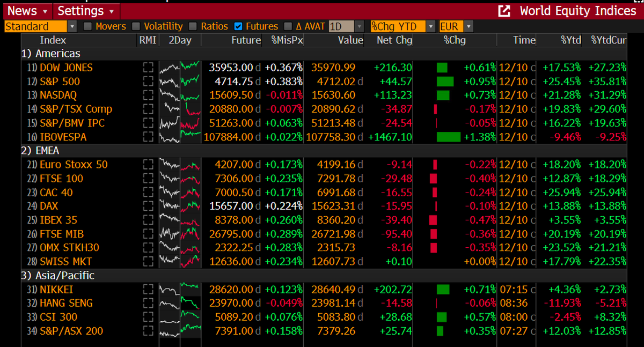The image size is (644, 347).
Task: Open the Settings menu
Action: 86,11
